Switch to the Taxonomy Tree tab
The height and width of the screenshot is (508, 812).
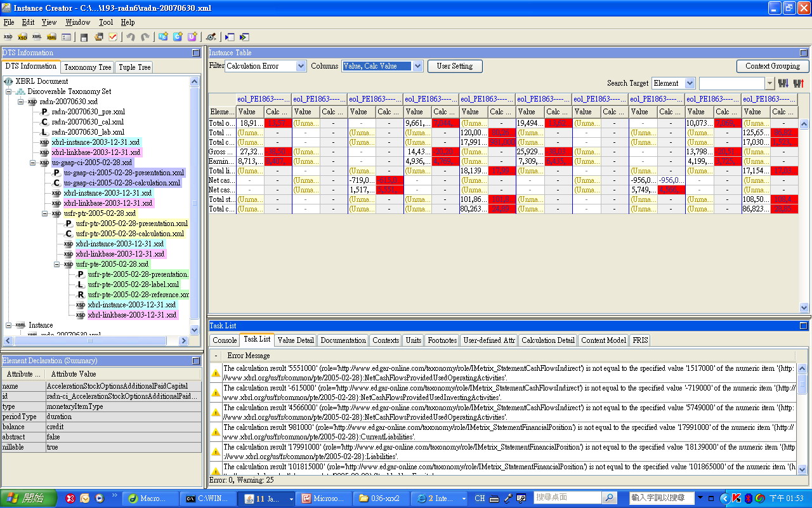[x=88, y=67]
